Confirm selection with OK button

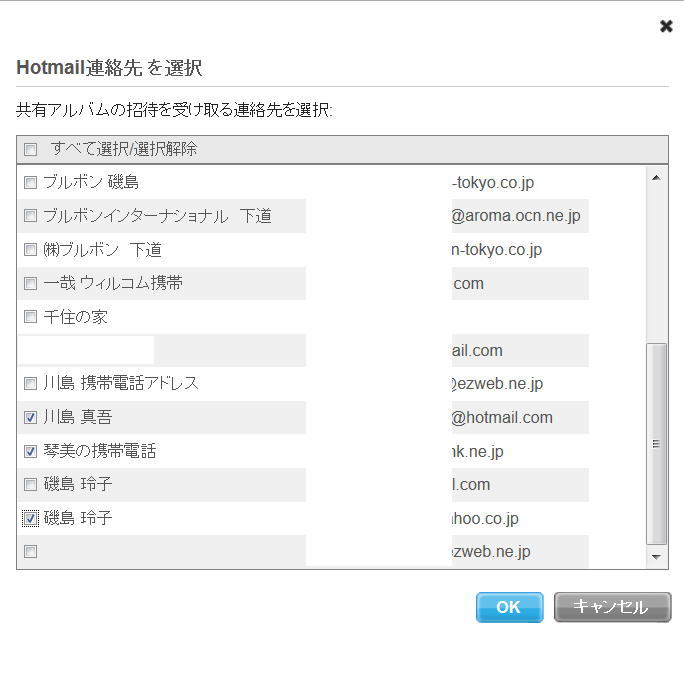tap(509, 607)
